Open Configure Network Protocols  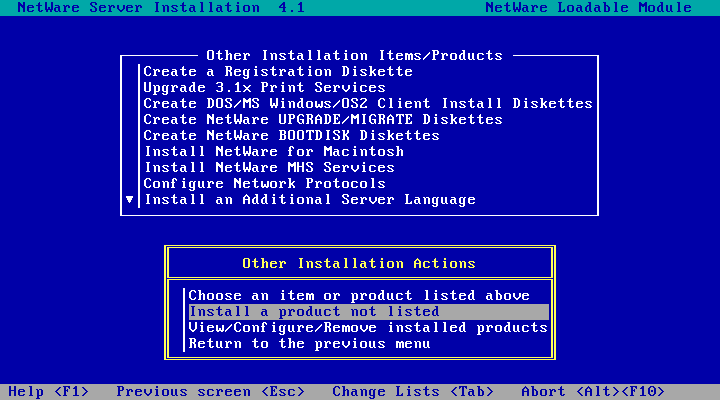[264, 184]
